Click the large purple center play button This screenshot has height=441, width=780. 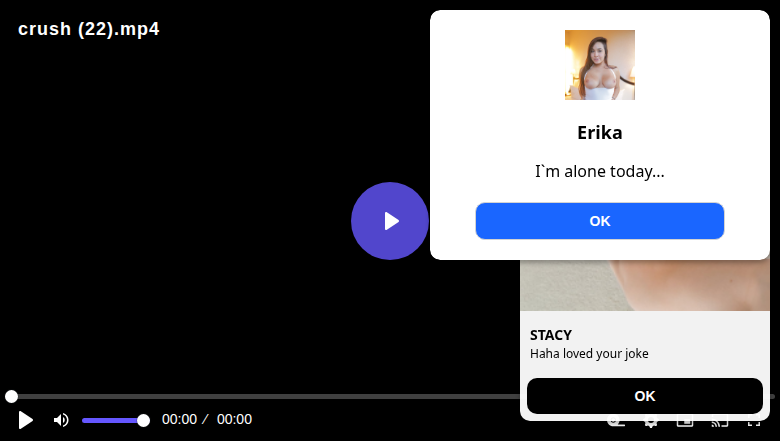(x=390, y=221)
